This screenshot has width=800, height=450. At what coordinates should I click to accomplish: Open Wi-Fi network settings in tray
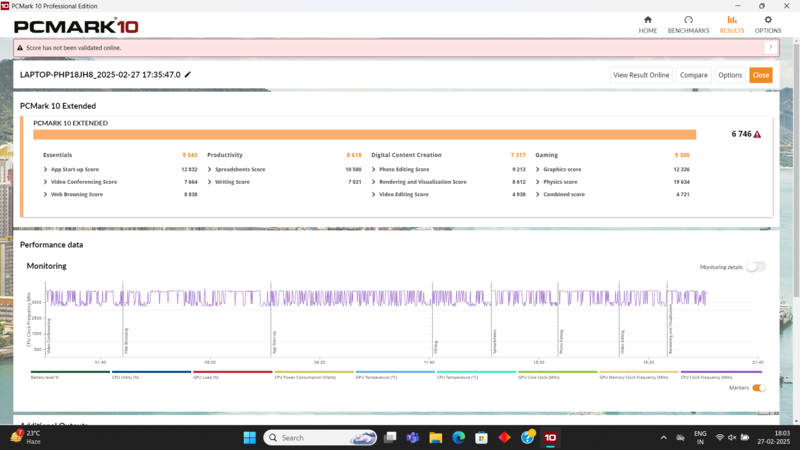pos(719,437)
